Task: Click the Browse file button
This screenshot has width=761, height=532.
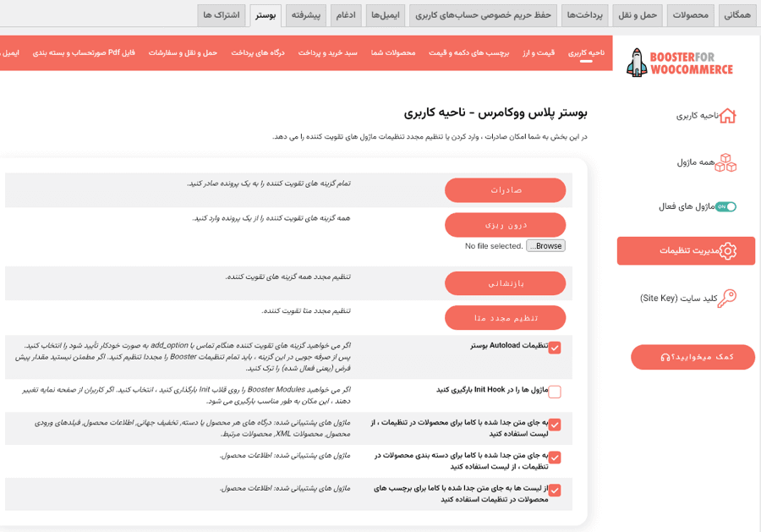Action: coord(546,246)
